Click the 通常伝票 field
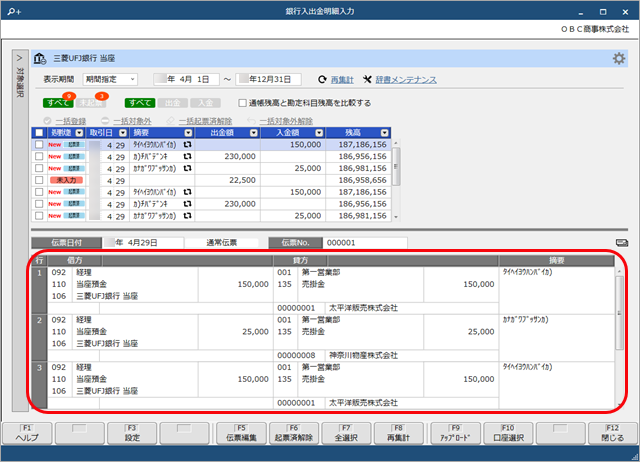The width and height of the screenshot is (640, 462). click(222, 243)
